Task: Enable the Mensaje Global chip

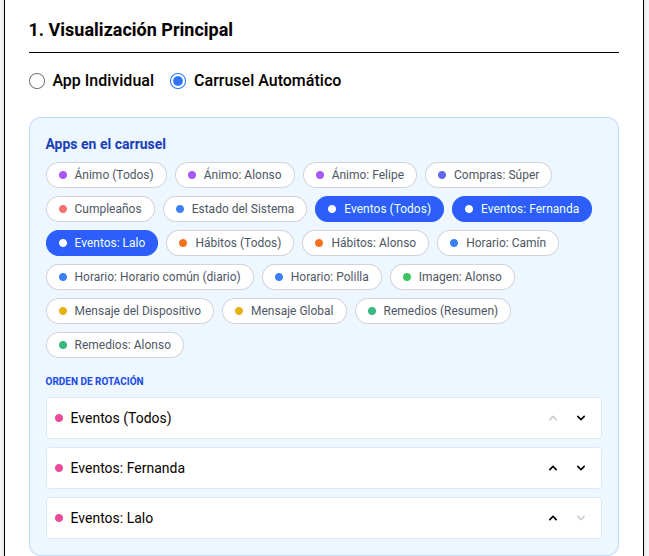Action: tap(284, 310)
